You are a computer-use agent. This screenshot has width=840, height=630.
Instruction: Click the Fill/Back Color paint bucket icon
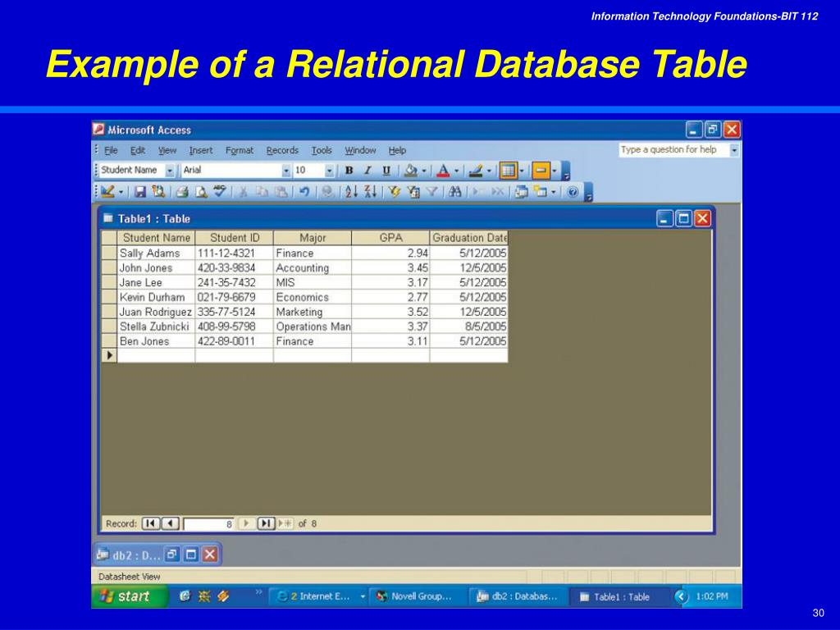click(x=411, y=171)
